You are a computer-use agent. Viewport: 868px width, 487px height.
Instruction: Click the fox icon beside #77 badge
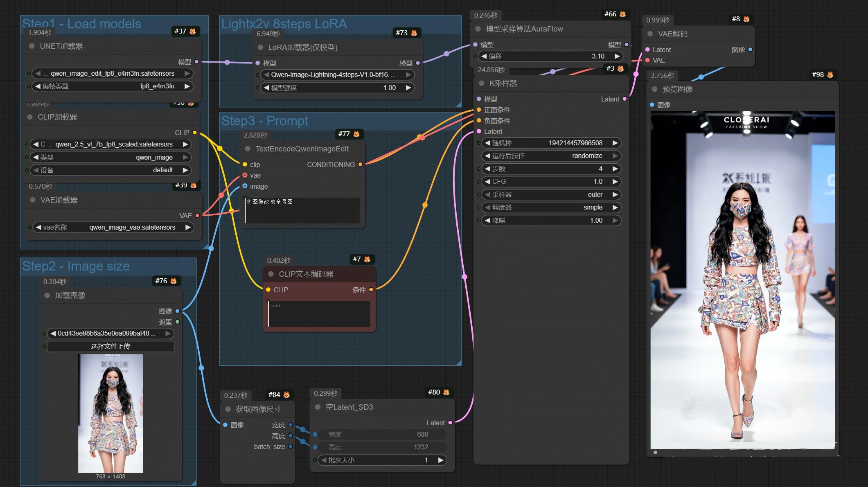tap(356, 134)
